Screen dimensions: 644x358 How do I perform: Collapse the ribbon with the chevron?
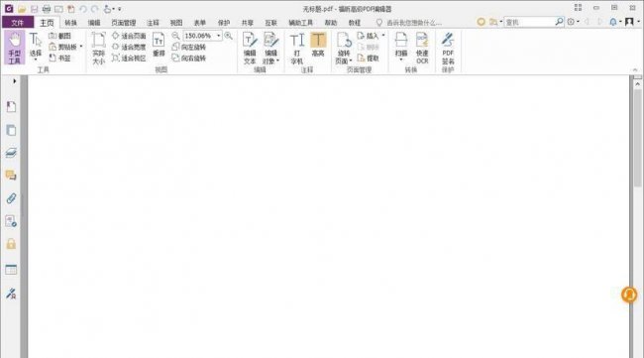click(635, 69)
